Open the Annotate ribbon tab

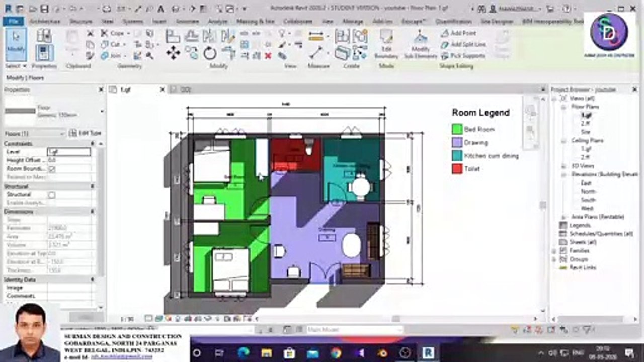187,22
